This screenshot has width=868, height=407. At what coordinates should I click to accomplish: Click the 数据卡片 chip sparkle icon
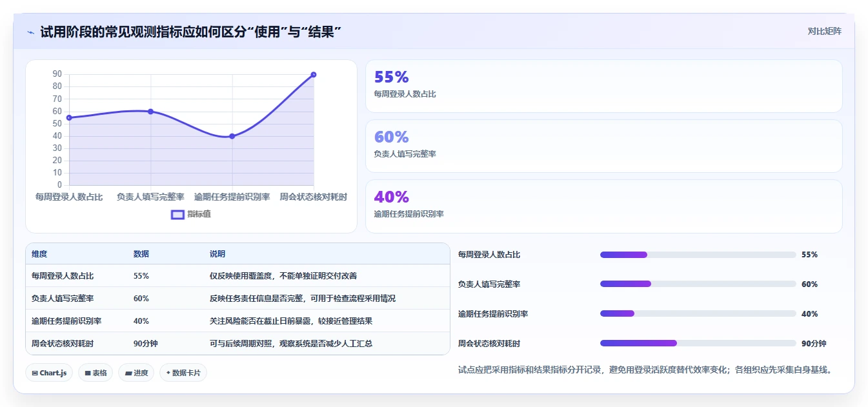(x=168, y=373)
